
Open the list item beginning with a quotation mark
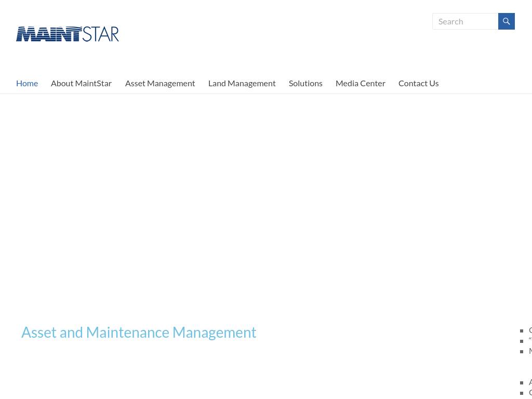(530, 341)
